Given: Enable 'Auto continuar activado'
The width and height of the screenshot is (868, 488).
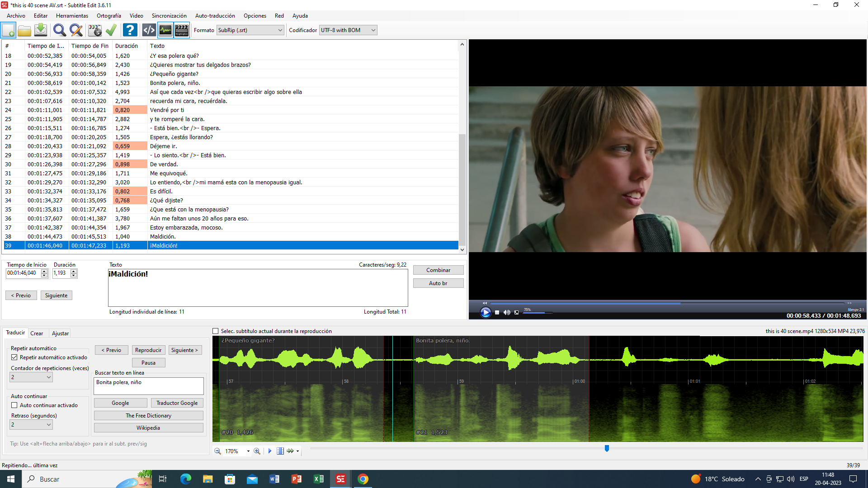Looking at the screenshot, I should [15, 405].
